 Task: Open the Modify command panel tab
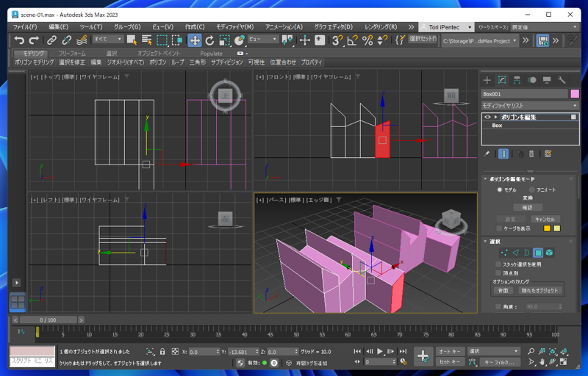click(x=502, y=80)
